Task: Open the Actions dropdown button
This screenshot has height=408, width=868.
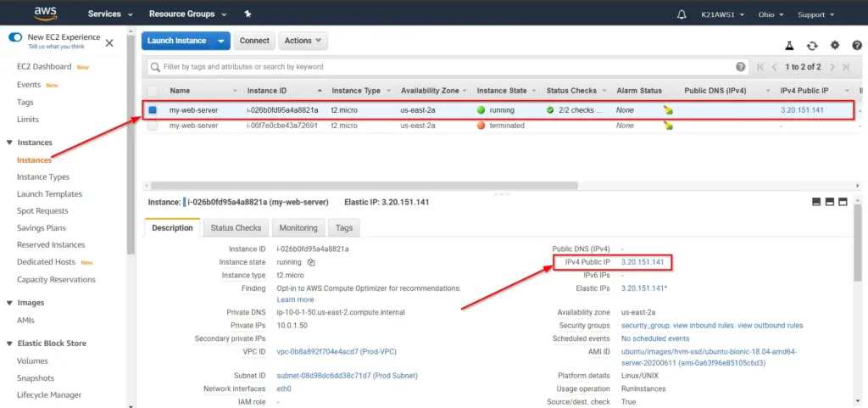Action: 303,41
